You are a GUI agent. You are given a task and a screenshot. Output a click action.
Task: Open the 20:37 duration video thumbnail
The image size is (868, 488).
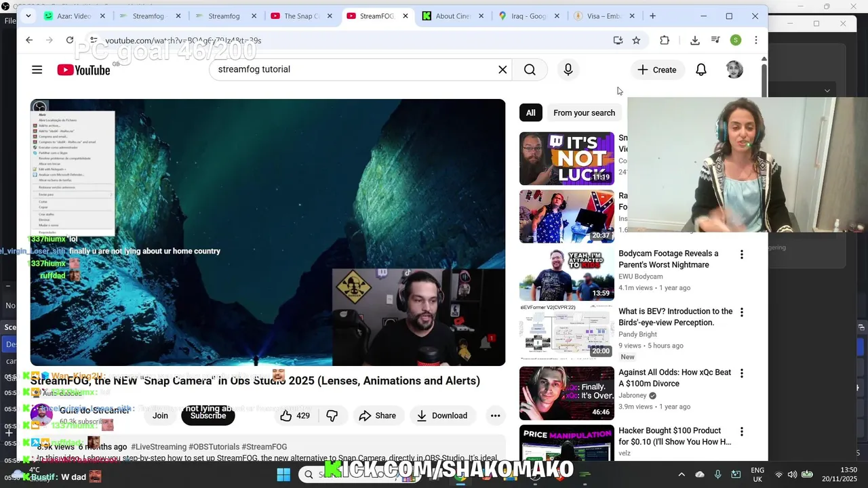click(x=567, y=216)
